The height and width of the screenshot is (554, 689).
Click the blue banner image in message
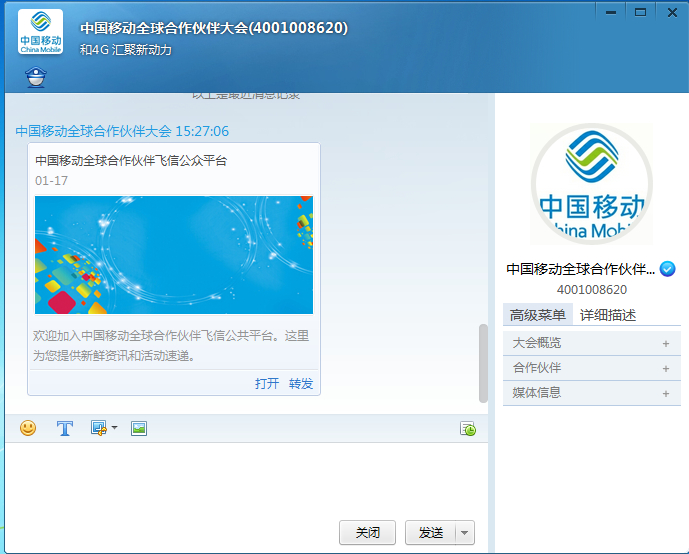point(174,255)
